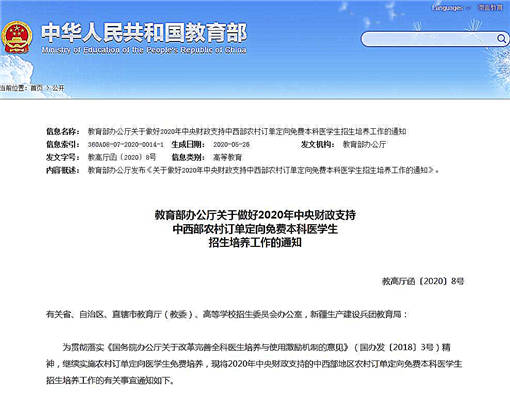
Task: Click index number 360A08-07-2020-0014-1
Action: [x=125, y=144]
